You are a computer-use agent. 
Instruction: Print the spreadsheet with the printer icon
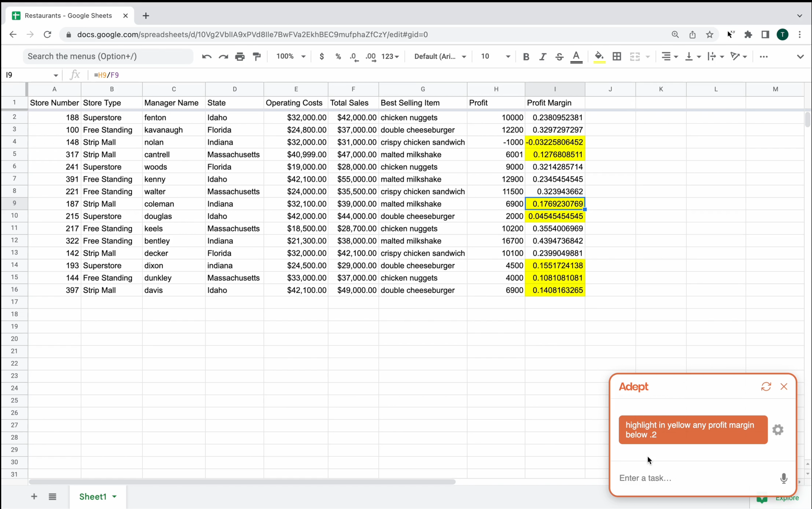point(240,57)
